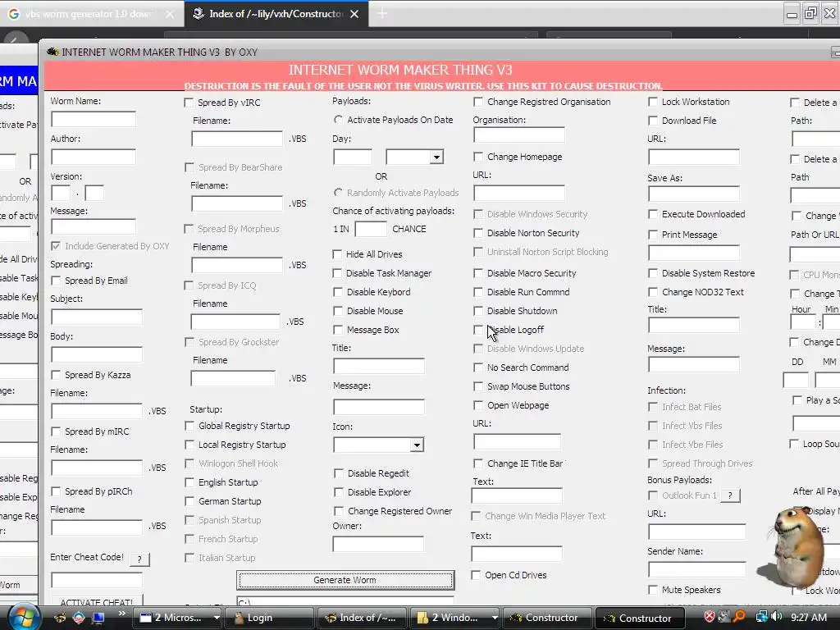The image size is (840, 630).
Task: Toggle Mute Speakers checkbox
Action: pos(652,590)
